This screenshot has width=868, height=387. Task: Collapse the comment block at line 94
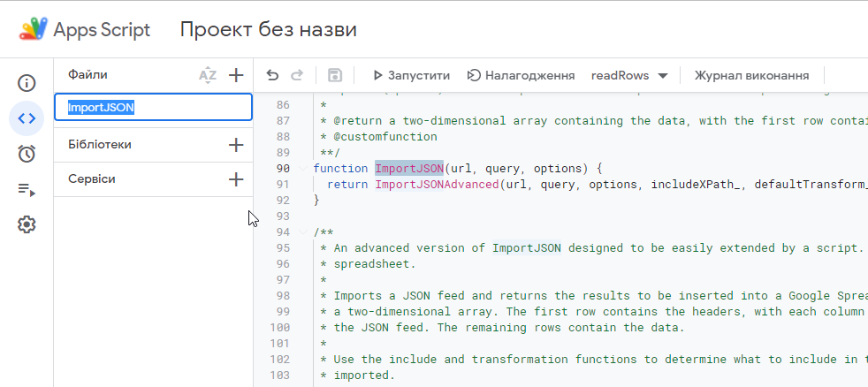(305, 232)
